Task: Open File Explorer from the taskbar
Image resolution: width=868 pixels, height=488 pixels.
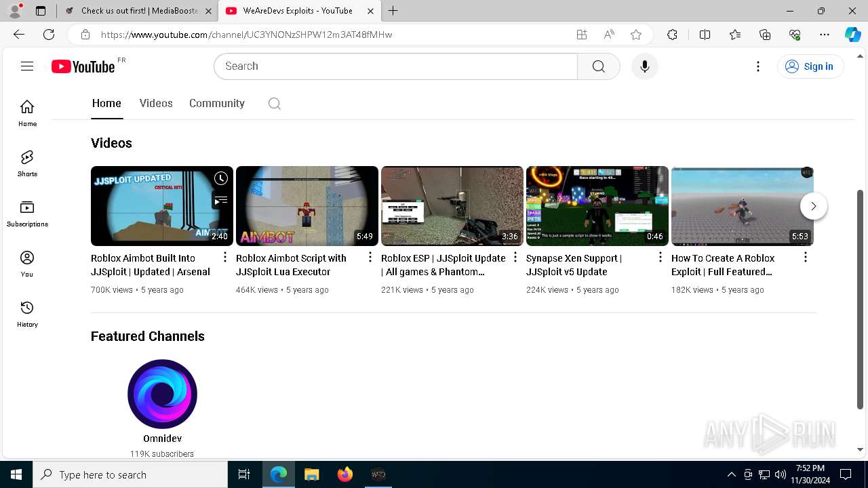Action: (311, 474)
